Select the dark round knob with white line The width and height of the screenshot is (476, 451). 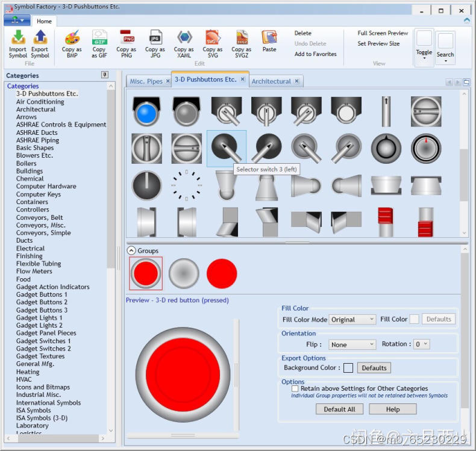coord(146,185)
